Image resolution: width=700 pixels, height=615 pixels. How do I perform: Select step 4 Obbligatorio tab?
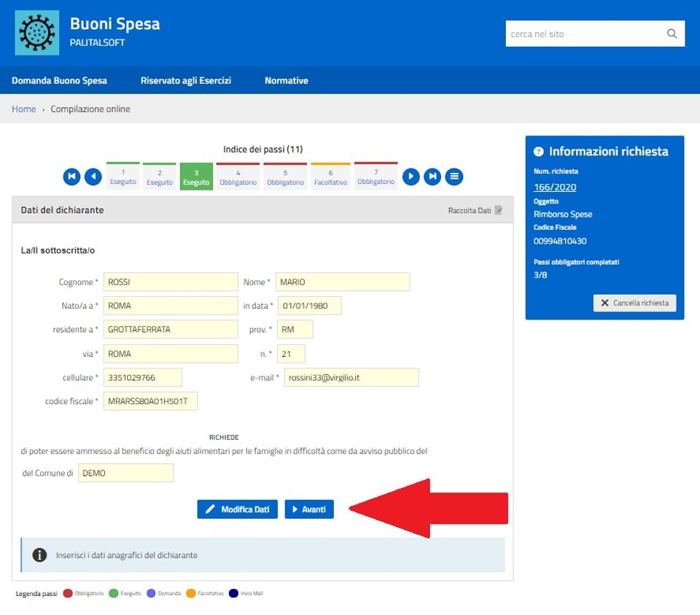pos(238,177)
